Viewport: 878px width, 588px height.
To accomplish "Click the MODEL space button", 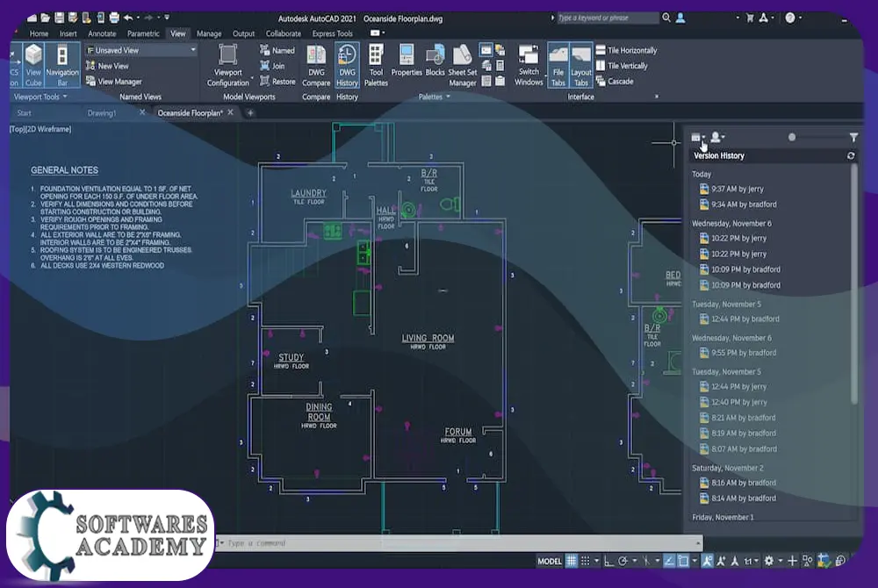I will pos(550,561).
